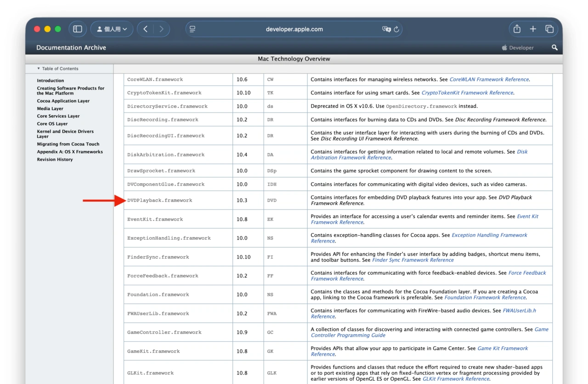
Task: Open the 個人用 profile dropdown
Action: point(112,29)
